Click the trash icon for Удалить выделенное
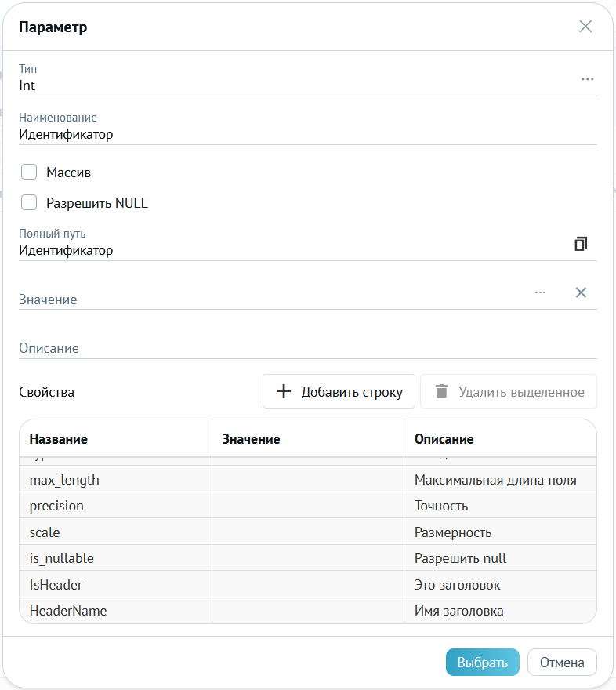The height and width of the screenshot is (690, 616). [441, 391]
